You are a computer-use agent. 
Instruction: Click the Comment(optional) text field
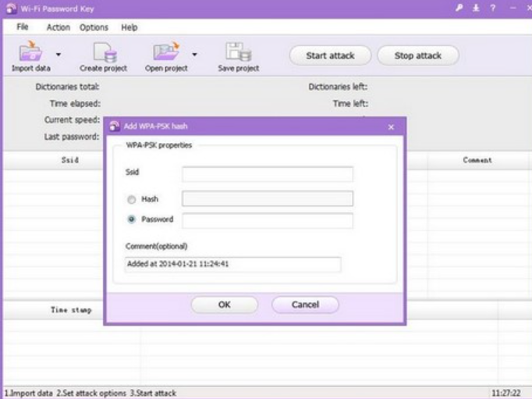coord(232,264)
